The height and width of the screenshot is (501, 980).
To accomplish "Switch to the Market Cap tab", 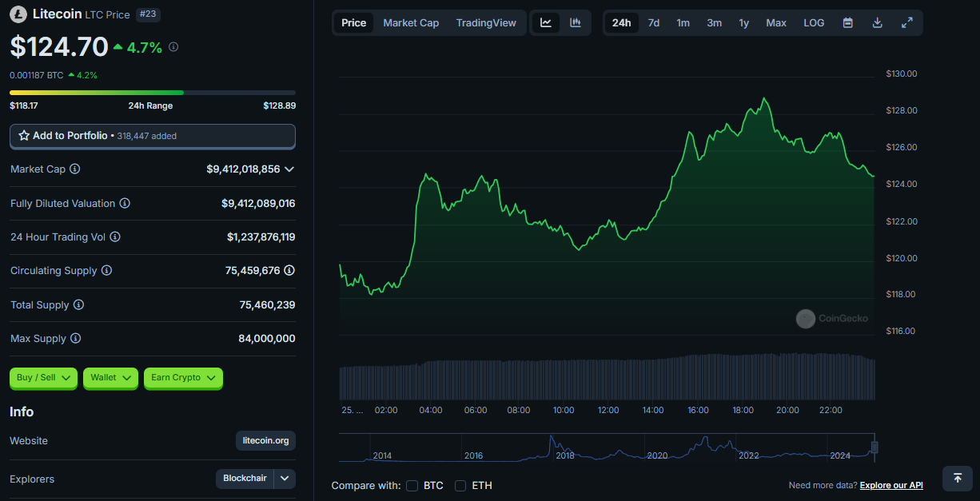I will point(411,22).
